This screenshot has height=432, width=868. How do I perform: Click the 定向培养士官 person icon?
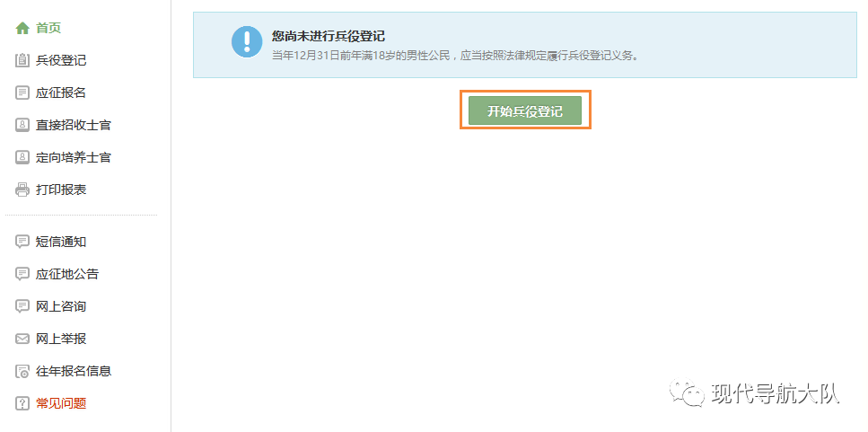[22, 157]
